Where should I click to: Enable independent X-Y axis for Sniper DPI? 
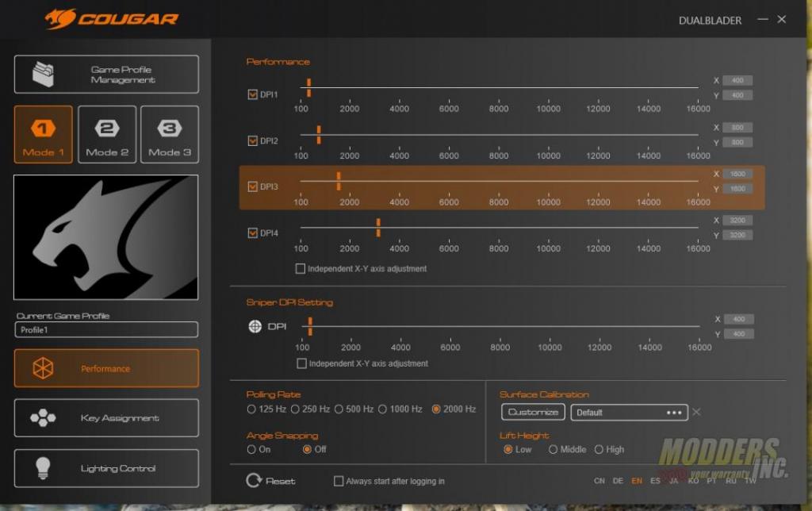301,363
